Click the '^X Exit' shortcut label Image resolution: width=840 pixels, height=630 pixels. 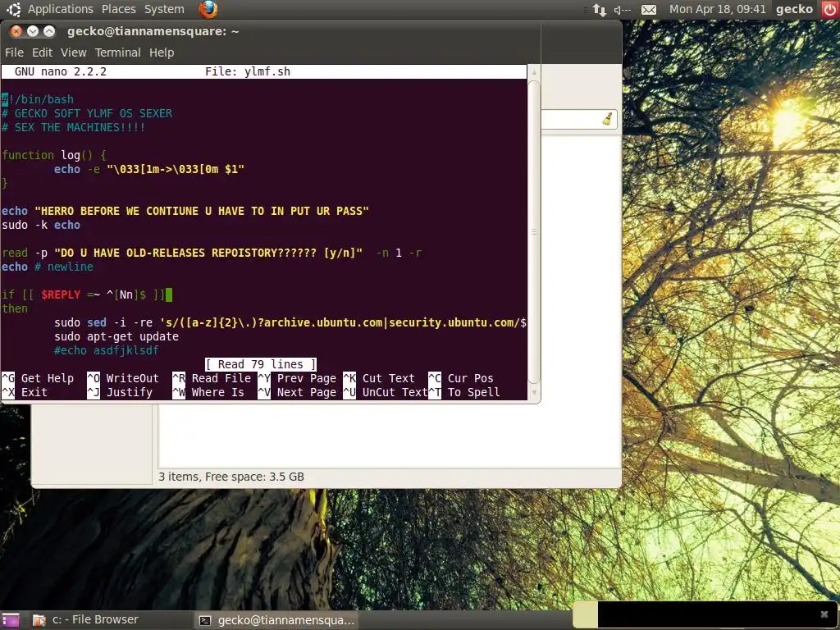(x=25, y=391)
